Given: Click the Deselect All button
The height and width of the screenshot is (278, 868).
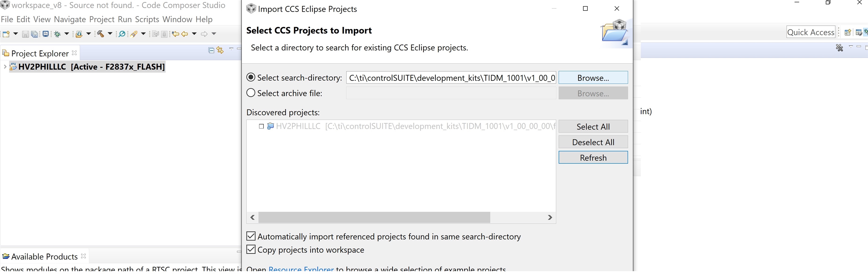Looking at the screenshot, I should [593, 142].
